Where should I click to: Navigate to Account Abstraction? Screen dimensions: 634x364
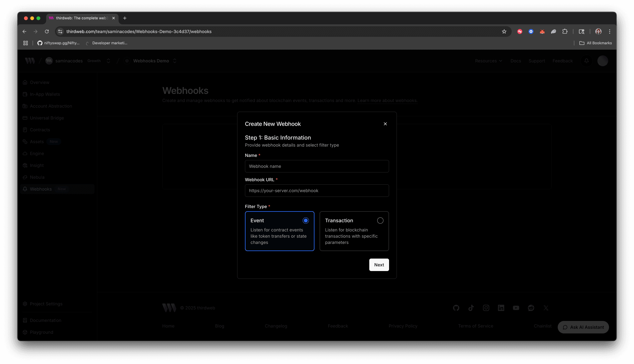point(51,106)
